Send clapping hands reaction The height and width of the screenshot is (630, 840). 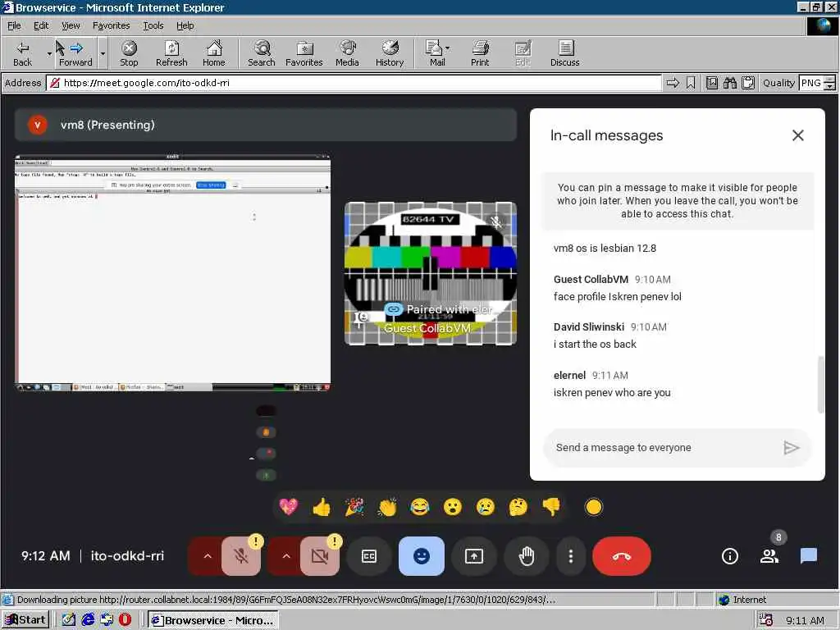[x=387, y=507]
